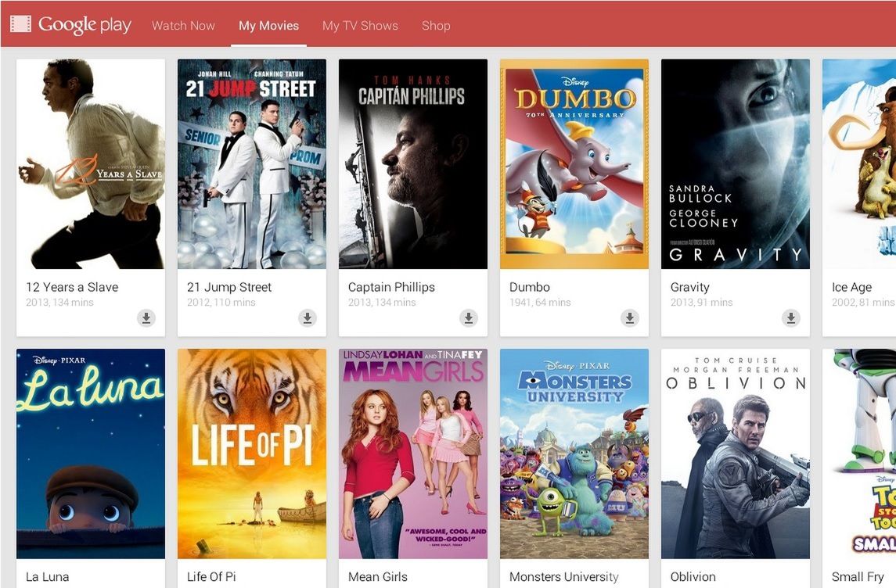This screenshot has height=588, width=896.
Task: Switch to My TV Shows tab
Action: click(x=360, y=26)
